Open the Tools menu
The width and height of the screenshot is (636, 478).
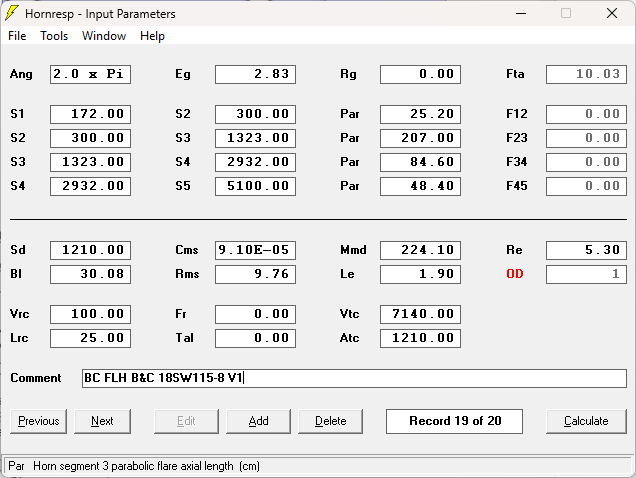point(54,36)
